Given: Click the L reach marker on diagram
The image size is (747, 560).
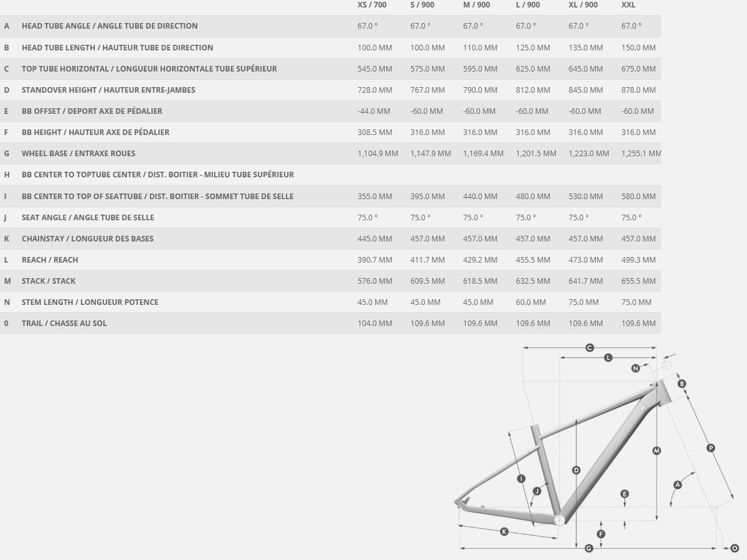Looking at the screenshot, I should 608,358.
